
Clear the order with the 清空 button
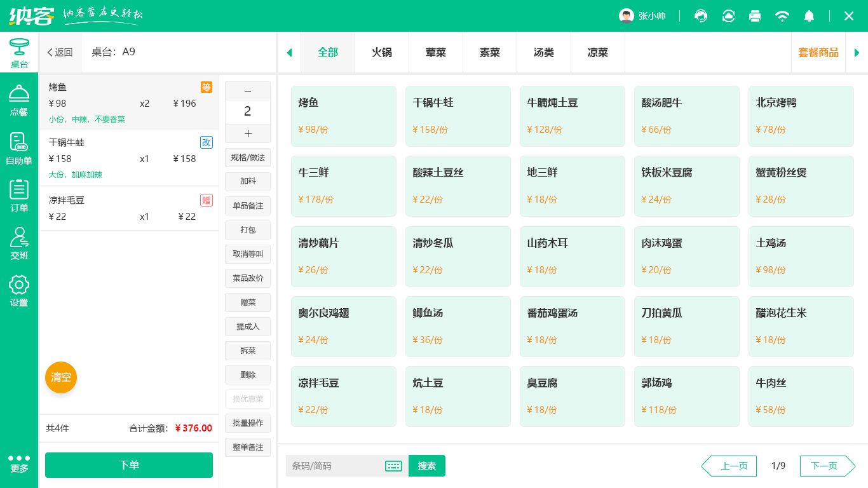61,377
